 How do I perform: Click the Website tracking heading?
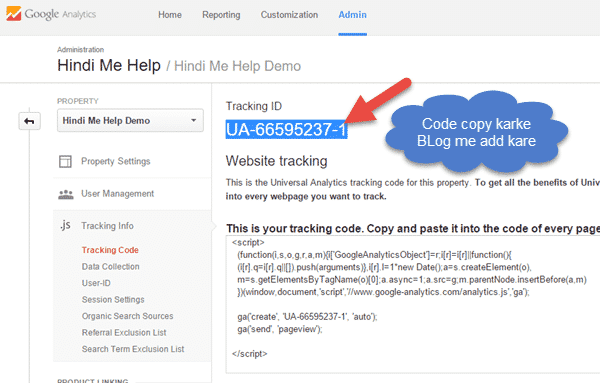(x=277, y=161)
